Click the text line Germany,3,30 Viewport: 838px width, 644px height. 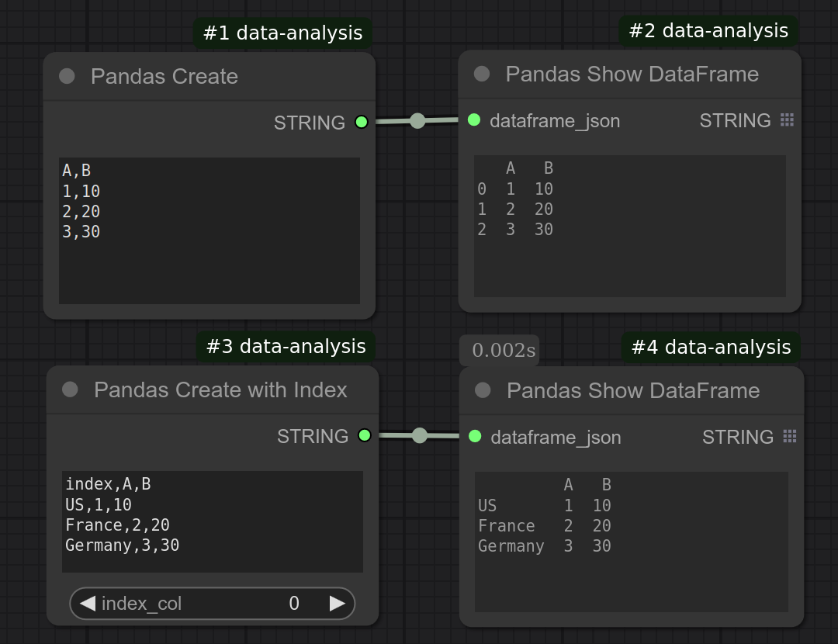click(122, 545)
